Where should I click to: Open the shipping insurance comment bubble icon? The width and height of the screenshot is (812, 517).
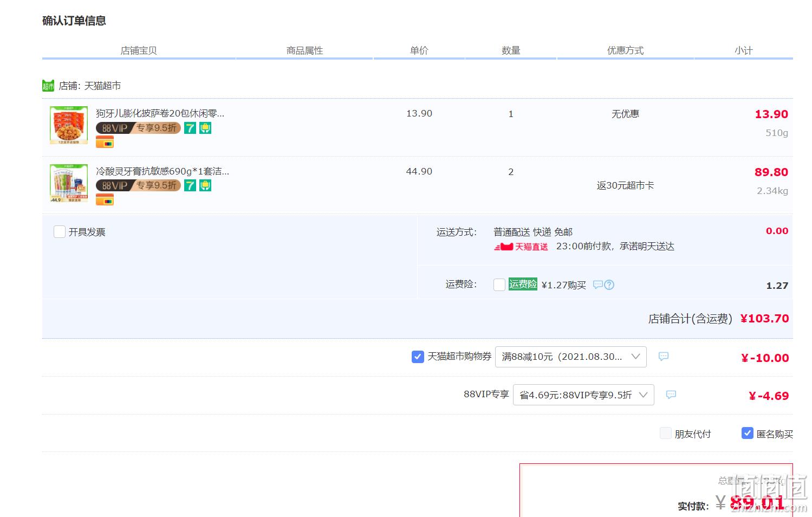click(598, 285)
